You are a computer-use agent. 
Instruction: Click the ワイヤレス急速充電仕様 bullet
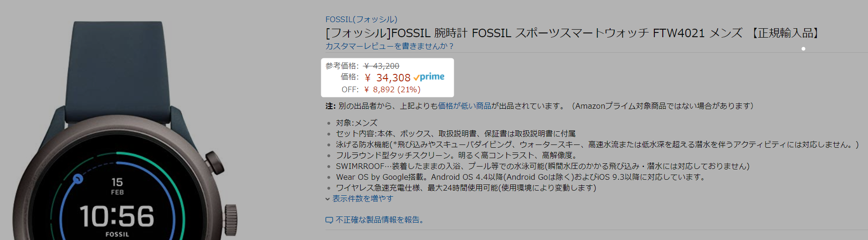pos(465,188)
